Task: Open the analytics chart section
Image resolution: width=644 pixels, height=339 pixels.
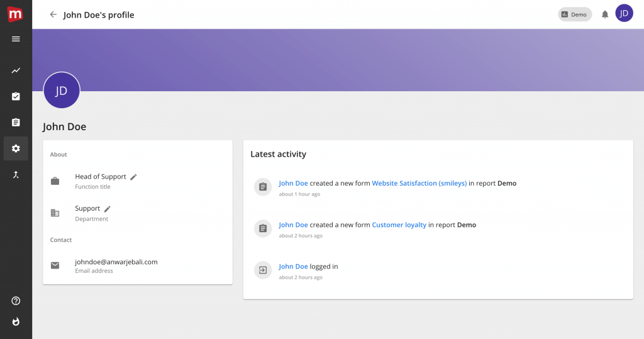Action: (x=16, y=70)
